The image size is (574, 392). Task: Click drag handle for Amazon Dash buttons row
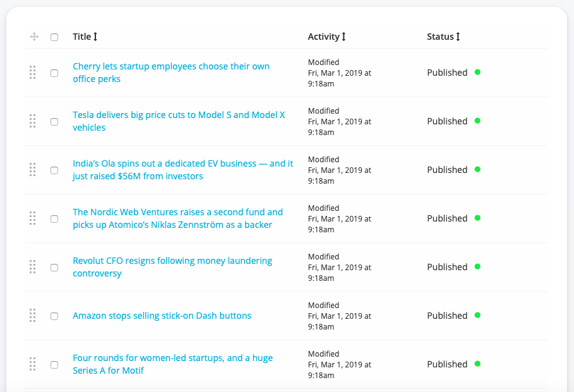(33, 316)
